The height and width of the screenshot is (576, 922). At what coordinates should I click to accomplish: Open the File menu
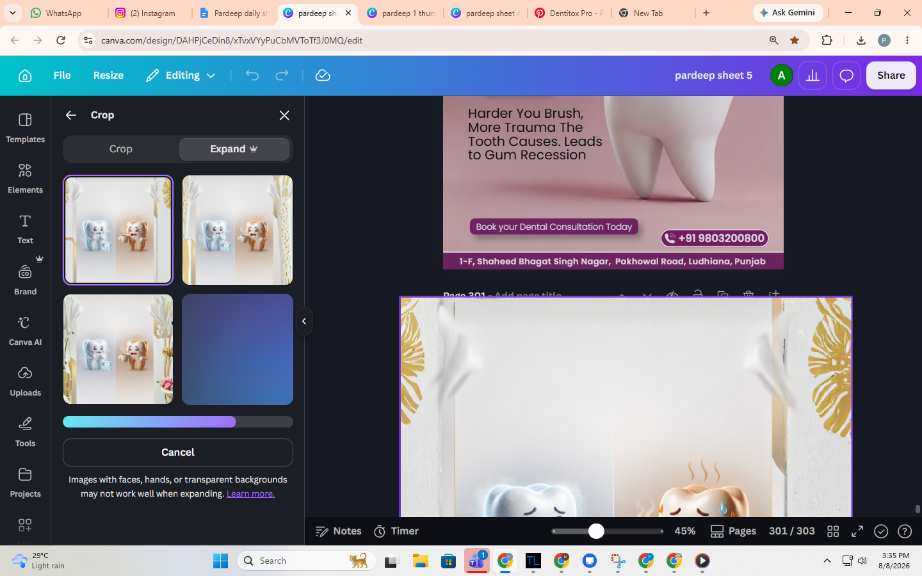click(62, 75)
